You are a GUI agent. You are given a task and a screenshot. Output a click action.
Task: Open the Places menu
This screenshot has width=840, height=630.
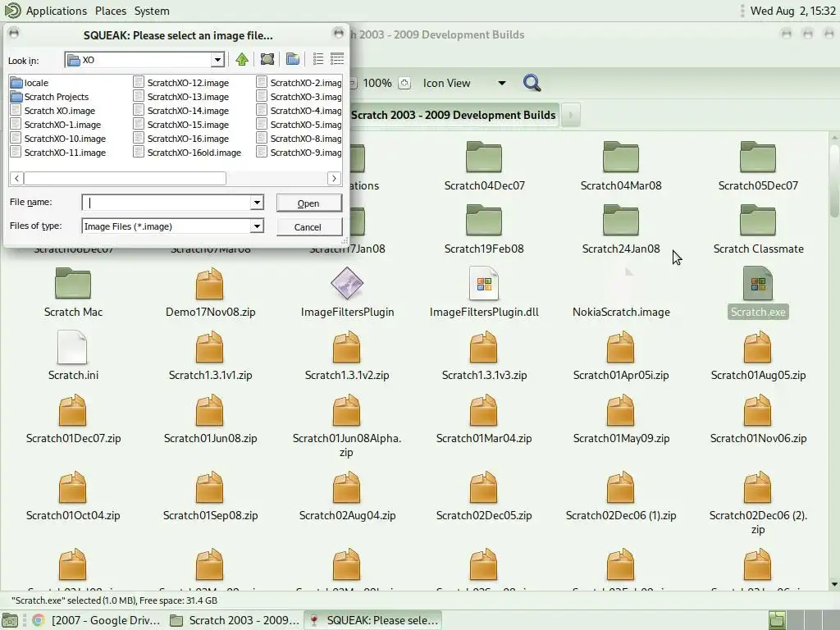click(111, 11)
